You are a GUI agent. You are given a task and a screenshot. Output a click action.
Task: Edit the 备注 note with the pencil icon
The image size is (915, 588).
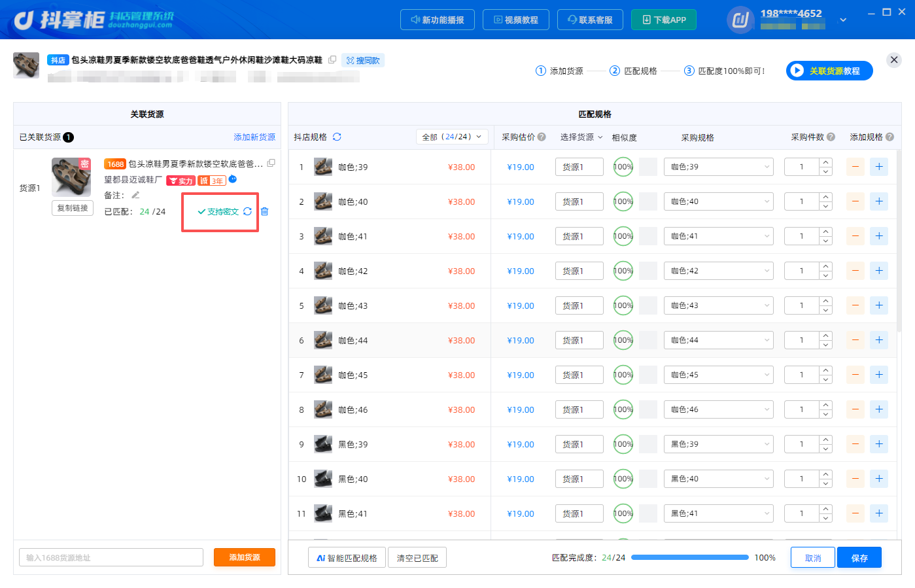point(135,195)
